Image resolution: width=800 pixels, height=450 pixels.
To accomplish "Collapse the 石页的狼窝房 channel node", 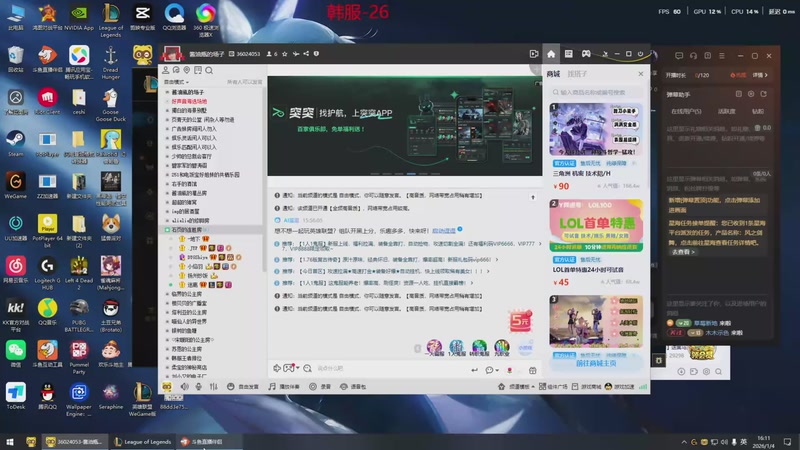I will coord(167,230).
